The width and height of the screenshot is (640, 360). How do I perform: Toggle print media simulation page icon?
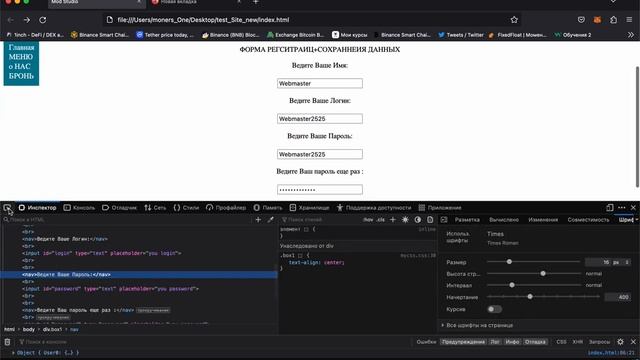[x=430, y=220]
